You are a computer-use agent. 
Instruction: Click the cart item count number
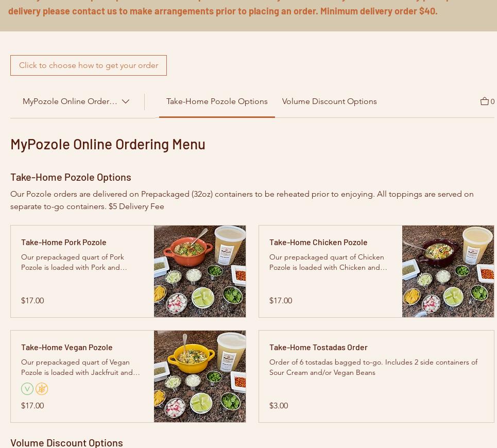pos(492,102)
